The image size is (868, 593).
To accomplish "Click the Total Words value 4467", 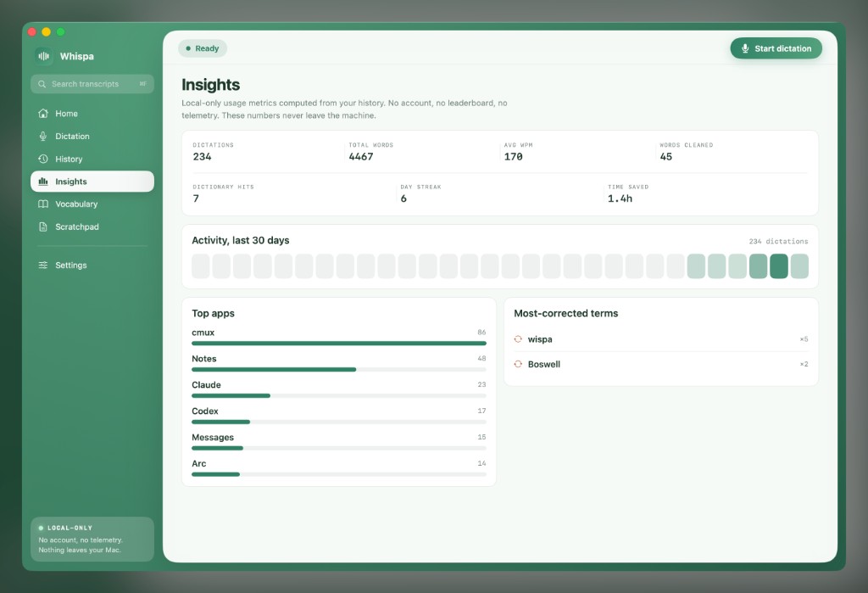I will [x=361, y=157].
